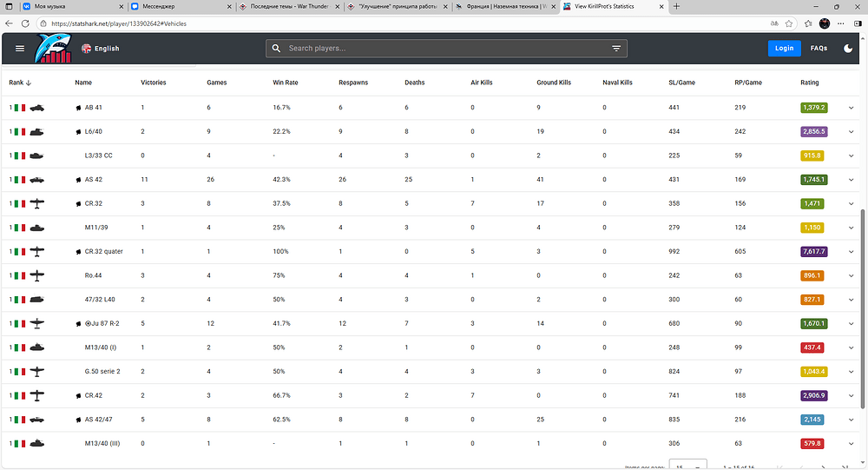Sort by the Win Rate column header
The height and width of the screenshot is (470, 868).
(285, 83)
